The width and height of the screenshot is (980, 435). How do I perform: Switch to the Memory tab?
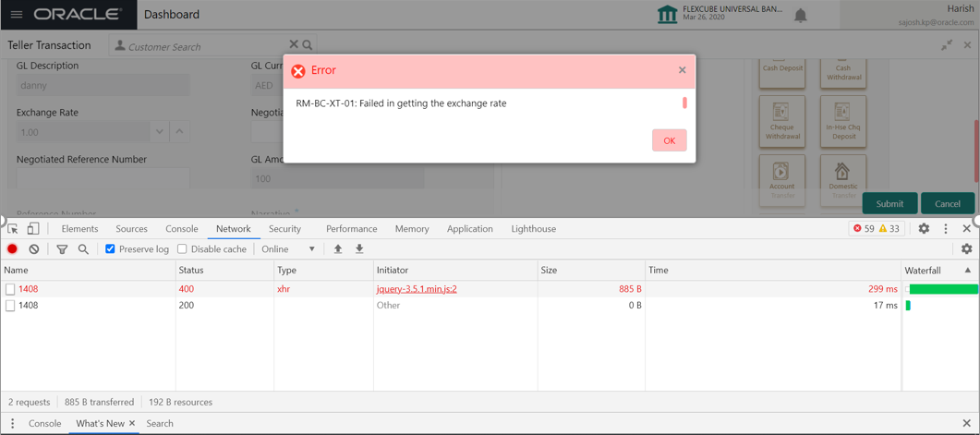point(412,229)
